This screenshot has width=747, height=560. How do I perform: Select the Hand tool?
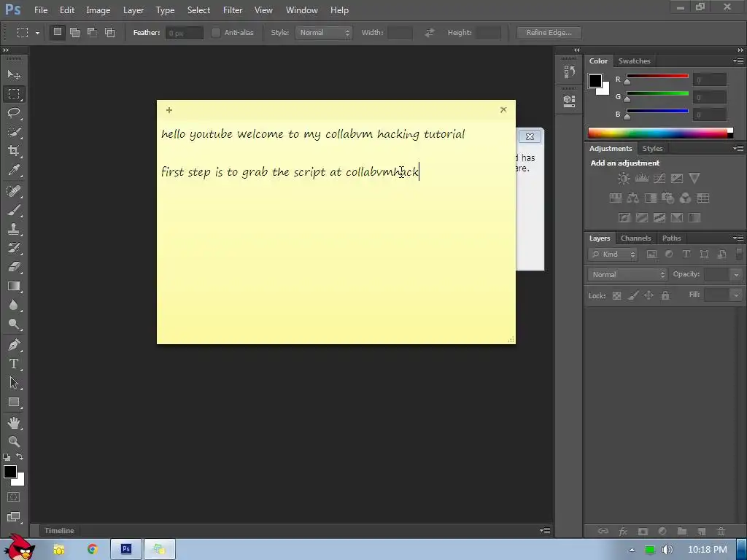point(14,423)
